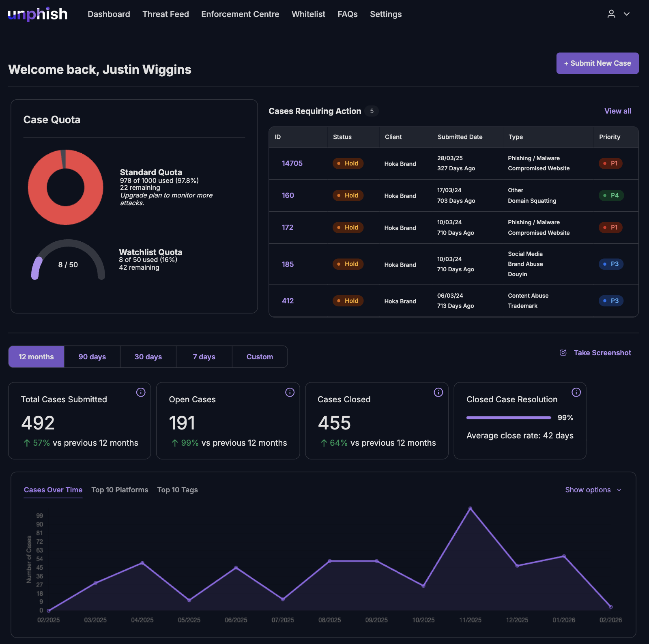Switch to the Top 10 Platforms tab

coord(120,489)
